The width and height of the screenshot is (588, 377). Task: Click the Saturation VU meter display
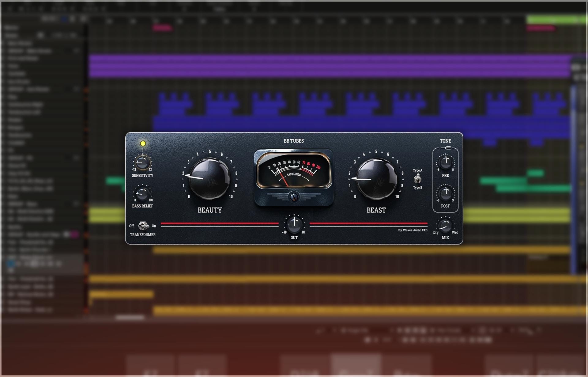[294, 170]
